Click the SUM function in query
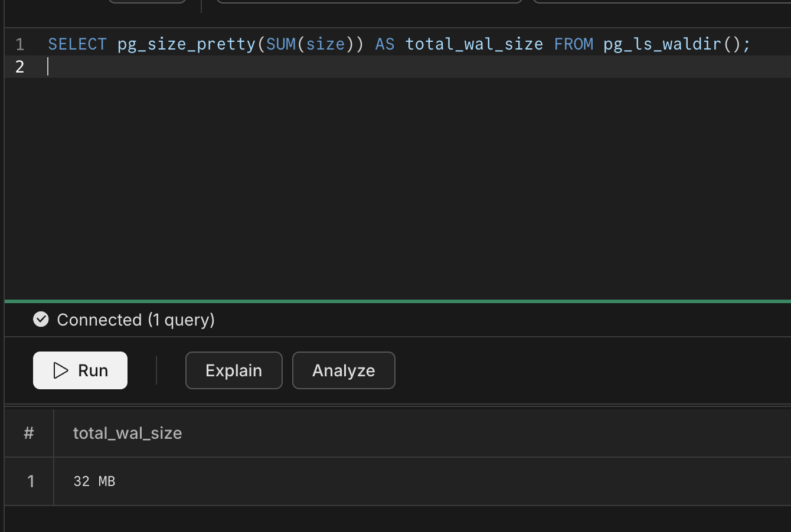 click(x=281, y=44)
